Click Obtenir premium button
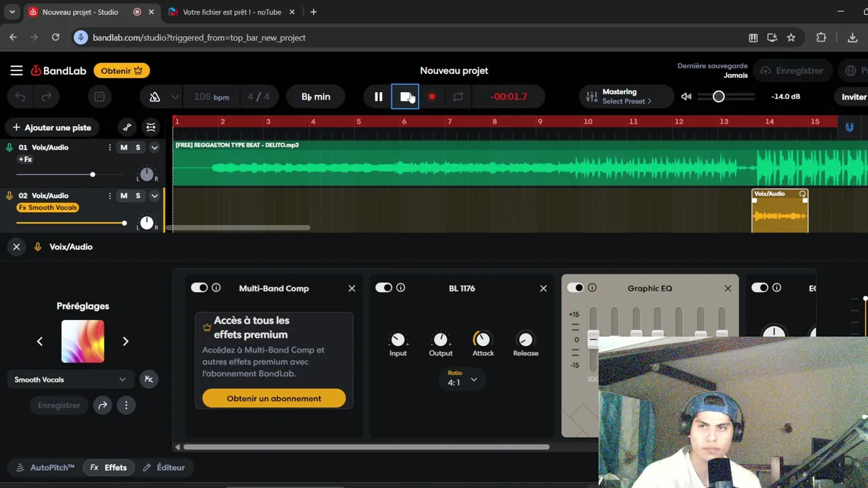 point(121,70)
